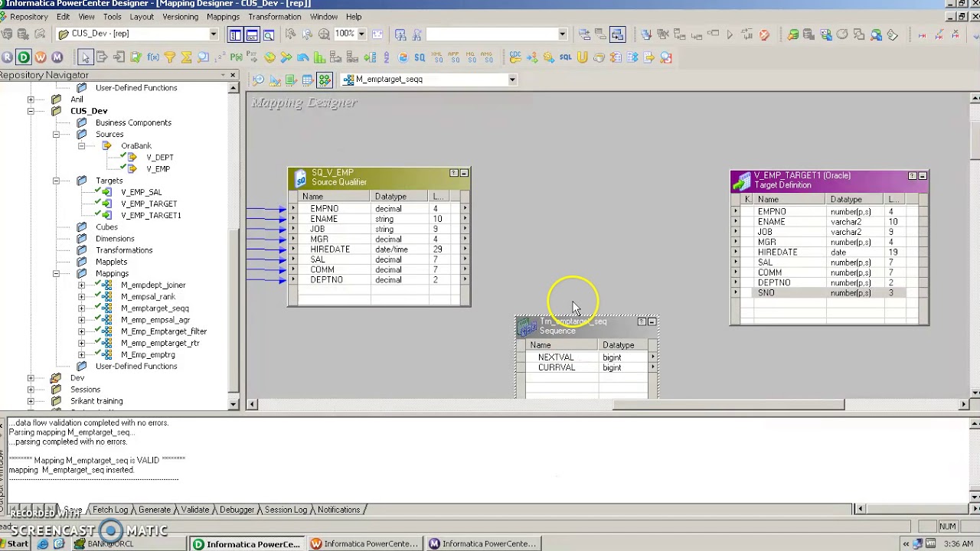The width and height of the screenshot is (980, 551).
Task: Click the Source Analyzer workspace icon
Action: [258, 80]
